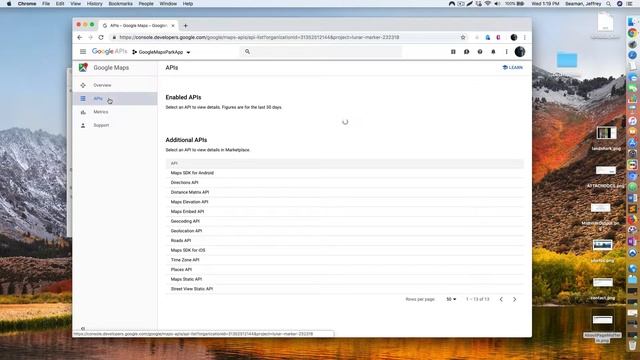Open Maps SDK for iOS row

coord(344,250)
